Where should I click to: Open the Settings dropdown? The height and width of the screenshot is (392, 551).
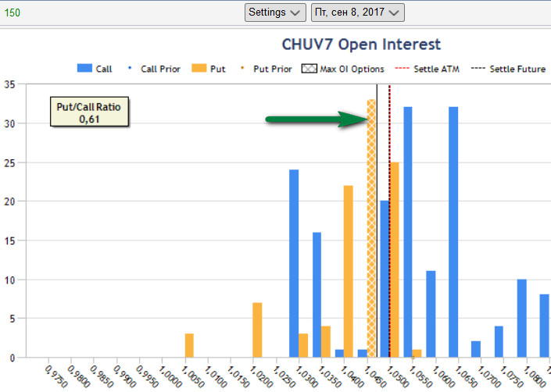275,12
